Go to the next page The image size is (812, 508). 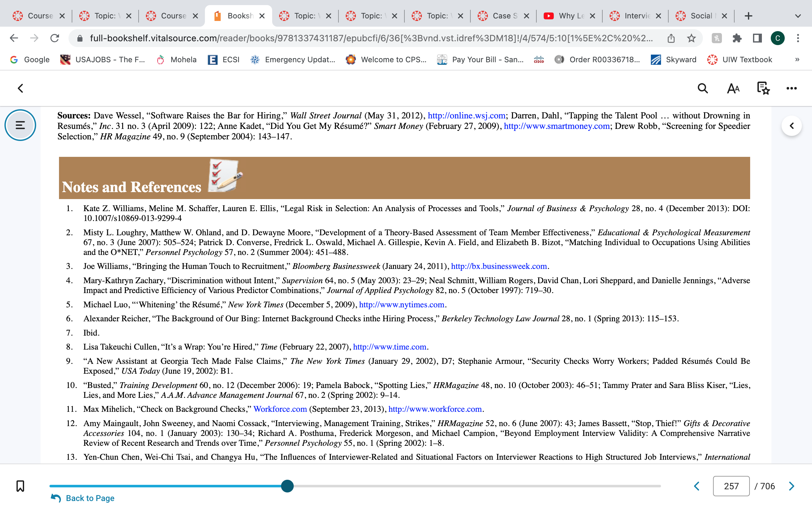pyautogui.click(x=791, y=486)
